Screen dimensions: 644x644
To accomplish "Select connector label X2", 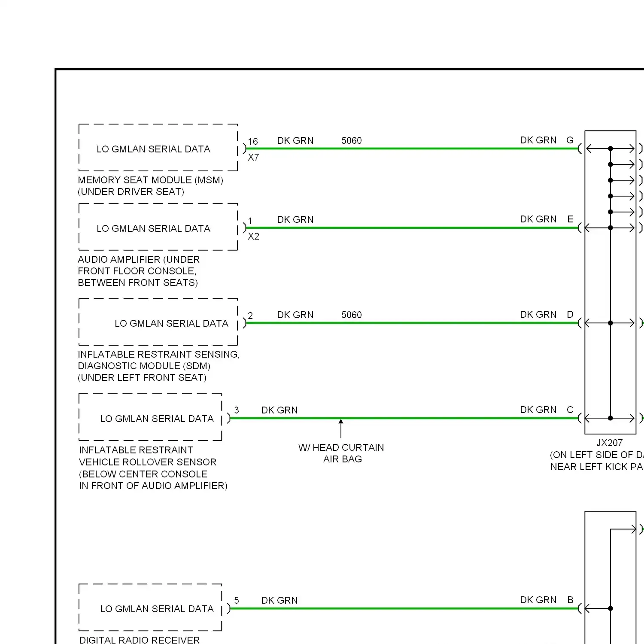I will (x=253, y=236).
